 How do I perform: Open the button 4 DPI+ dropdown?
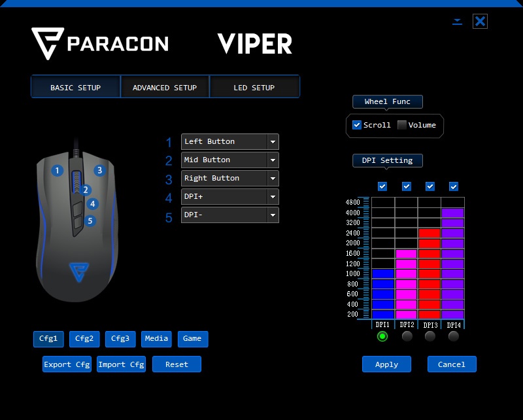[x=230, y=197]
